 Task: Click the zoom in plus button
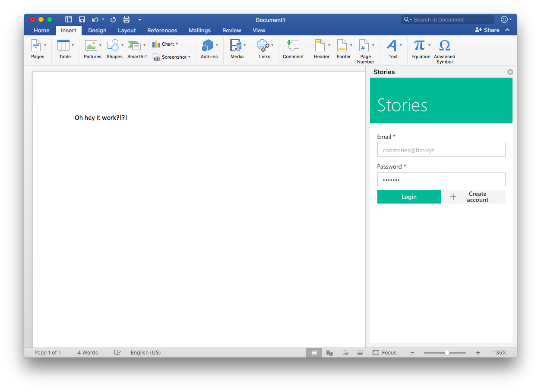(x=478, y=352)
